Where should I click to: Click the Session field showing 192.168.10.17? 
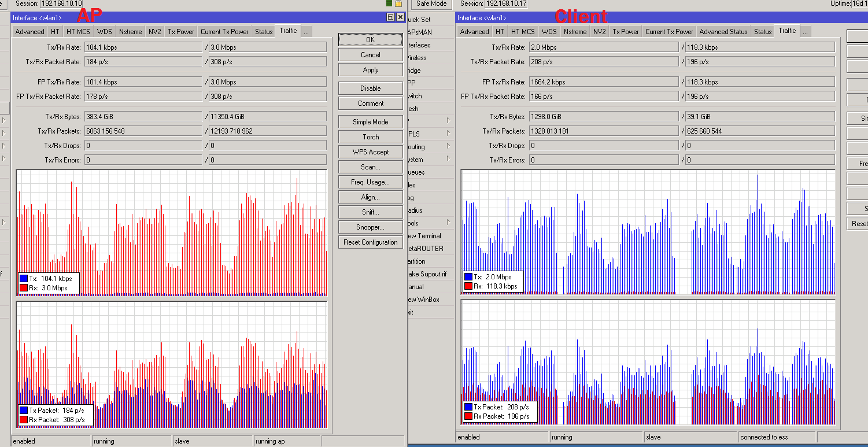click(x=505, y=3)
